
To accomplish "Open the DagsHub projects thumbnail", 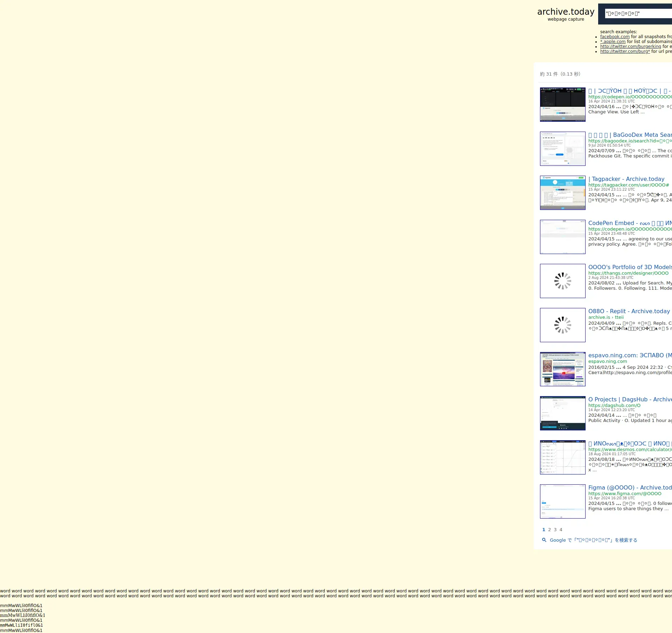I will 562,413.
